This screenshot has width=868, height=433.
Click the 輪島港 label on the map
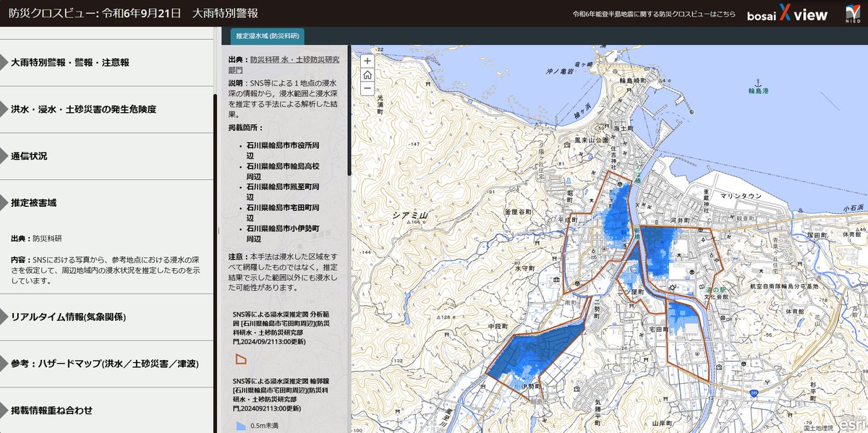point(759,92)
